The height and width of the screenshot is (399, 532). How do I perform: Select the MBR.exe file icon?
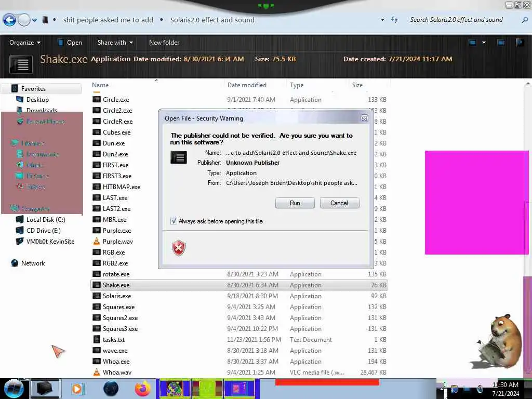click(96, 220)
